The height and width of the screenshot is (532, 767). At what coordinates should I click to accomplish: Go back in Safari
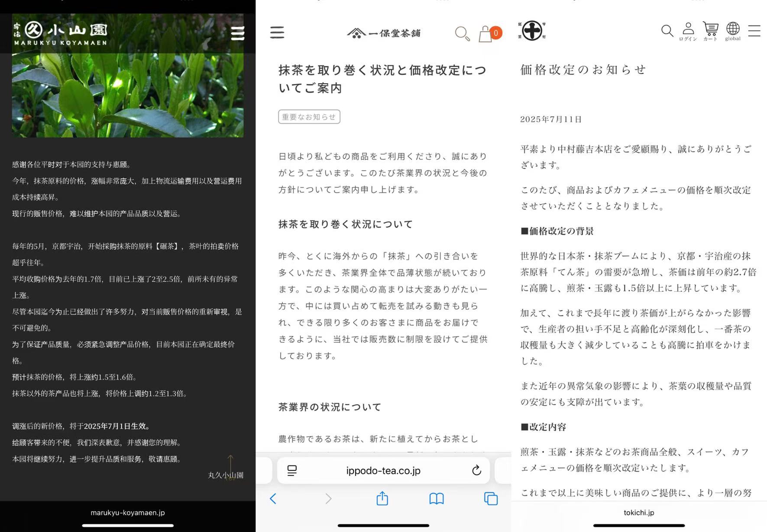[273, 499]
